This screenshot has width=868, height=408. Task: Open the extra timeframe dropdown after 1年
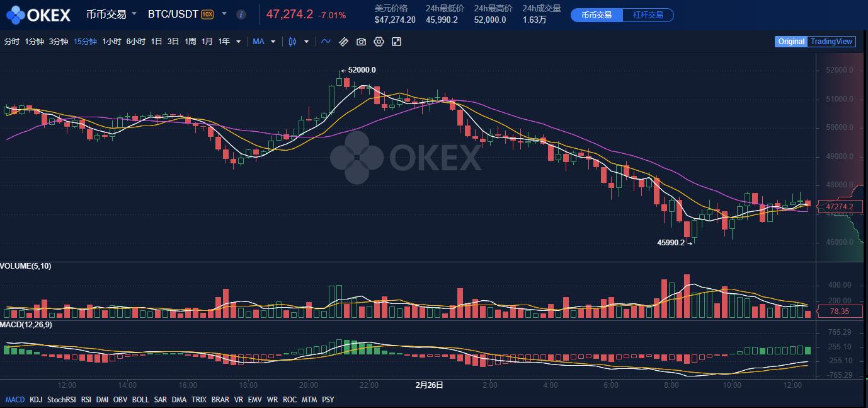[x=237, y=42]
